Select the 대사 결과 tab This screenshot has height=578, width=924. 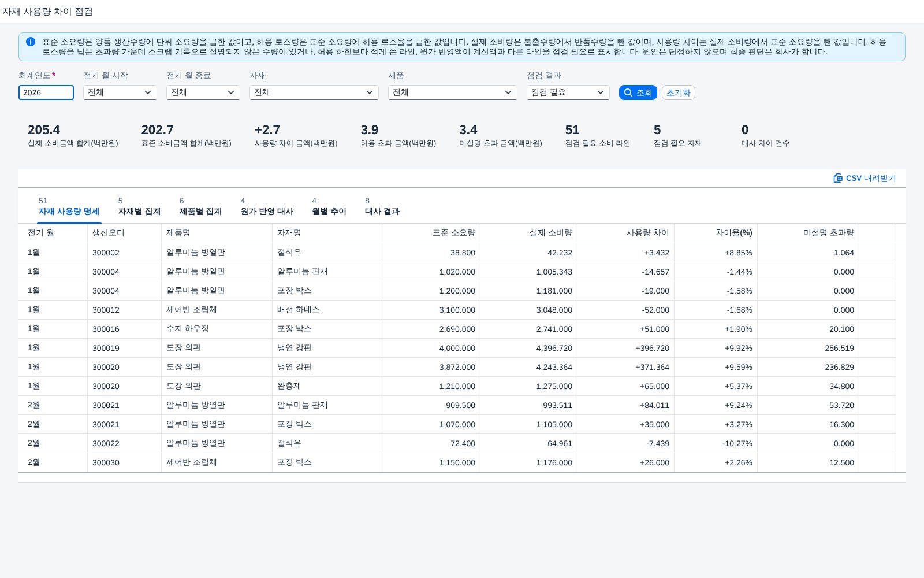382,207
